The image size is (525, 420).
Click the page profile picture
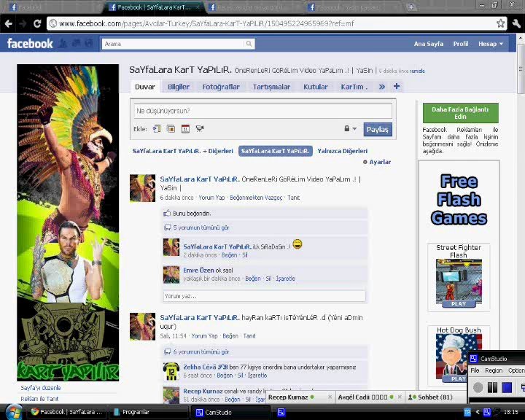[68, 222]
